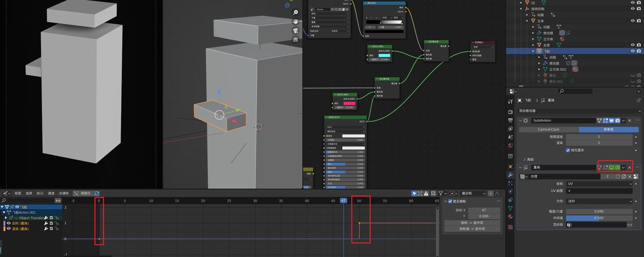
Task: Open the 坐标 UV dropdown
Action: coord(600,183)
